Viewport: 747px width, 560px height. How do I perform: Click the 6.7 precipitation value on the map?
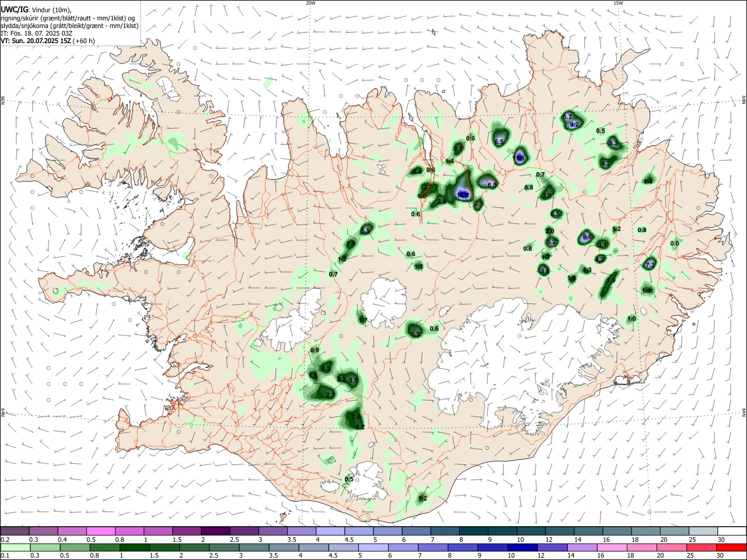coord(567,117)
